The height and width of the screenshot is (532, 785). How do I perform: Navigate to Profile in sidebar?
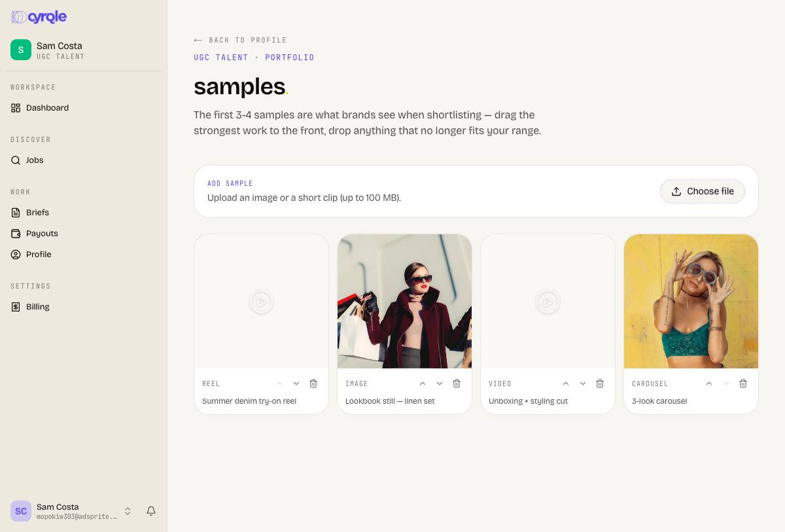point(83,255)
